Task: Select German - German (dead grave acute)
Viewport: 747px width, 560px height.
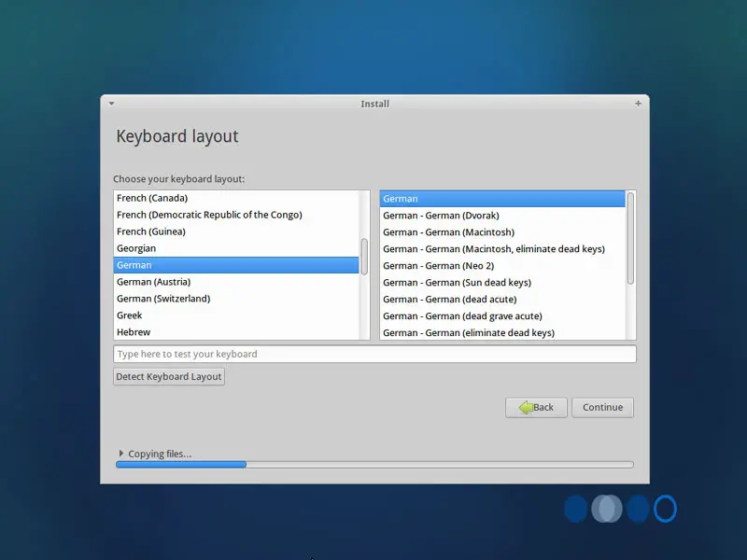Action: tap(502, 315)
